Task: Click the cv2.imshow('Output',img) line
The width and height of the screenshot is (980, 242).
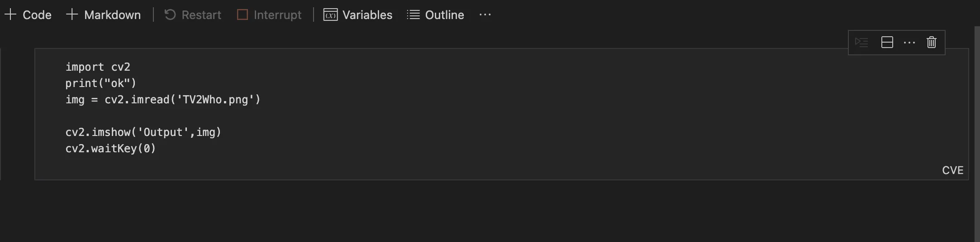Action: (143, 132)
